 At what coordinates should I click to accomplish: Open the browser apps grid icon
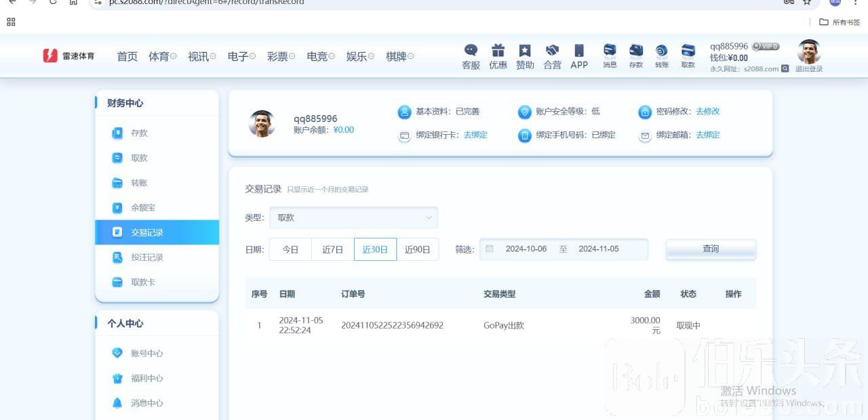click(x=11, y=22)
